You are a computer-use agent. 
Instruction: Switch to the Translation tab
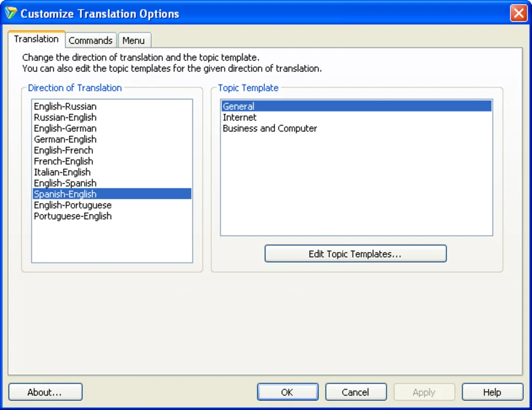[37, 39]
